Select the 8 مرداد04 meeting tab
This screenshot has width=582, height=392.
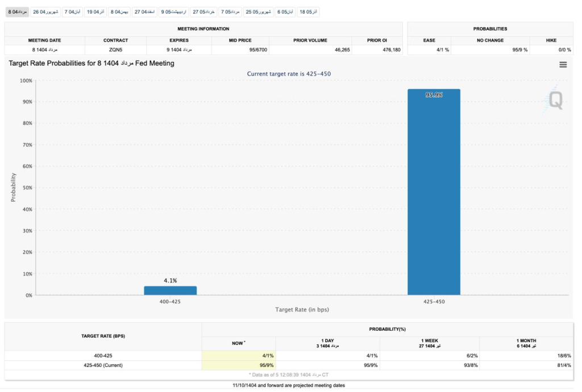[x=17, y=11]
